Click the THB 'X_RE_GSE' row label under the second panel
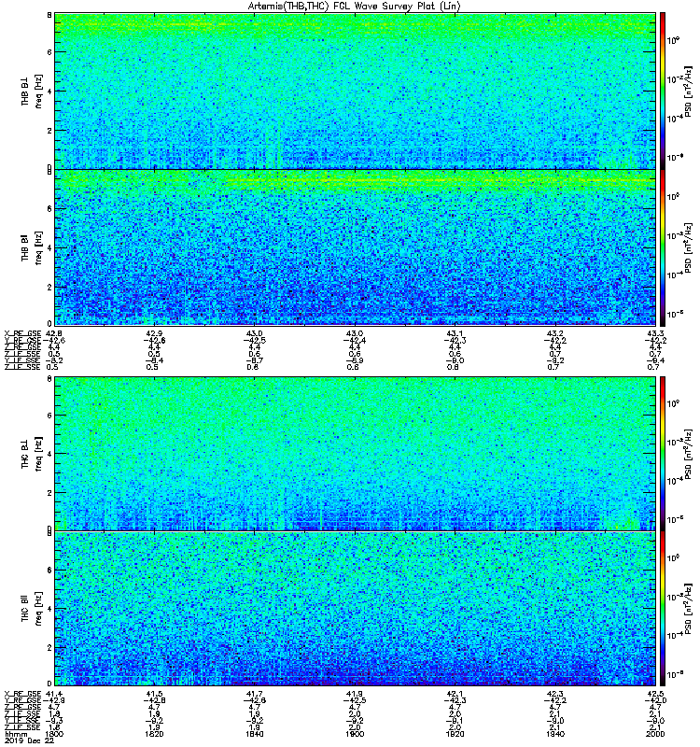 coord(22,333)
